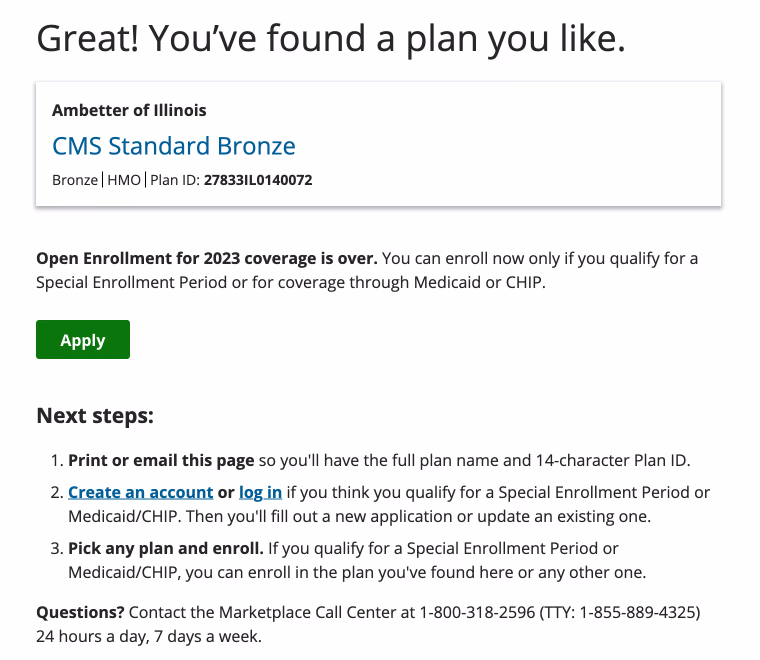
Task: Click the "Great! You've found a plan" heading
Action: pyautogui.click(x=331, y=38)
